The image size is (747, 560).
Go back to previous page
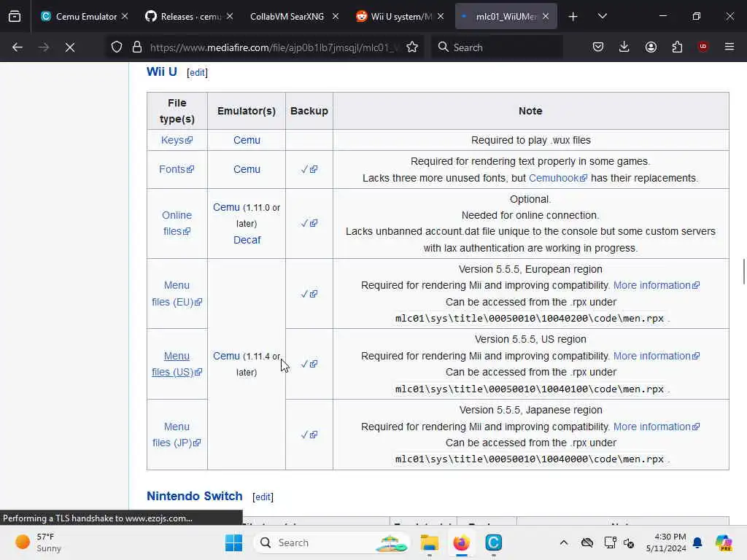[18, 47]
